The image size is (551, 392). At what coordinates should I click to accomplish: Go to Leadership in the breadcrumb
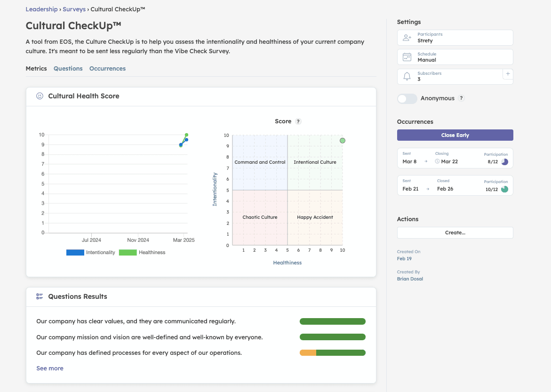tap(41, 9)
